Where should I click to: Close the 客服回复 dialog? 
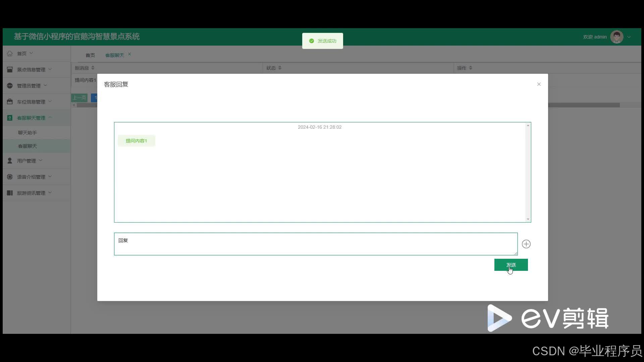[x=539, y=84]
